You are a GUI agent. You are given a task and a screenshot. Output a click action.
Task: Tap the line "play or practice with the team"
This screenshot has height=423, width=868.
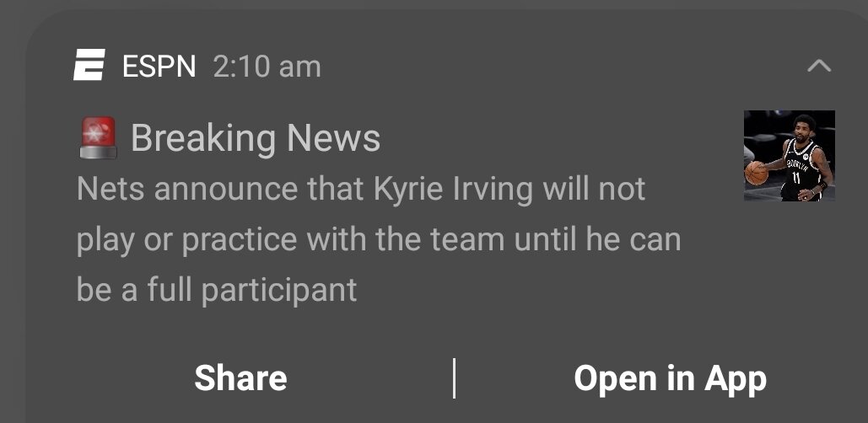pos(378,240)
